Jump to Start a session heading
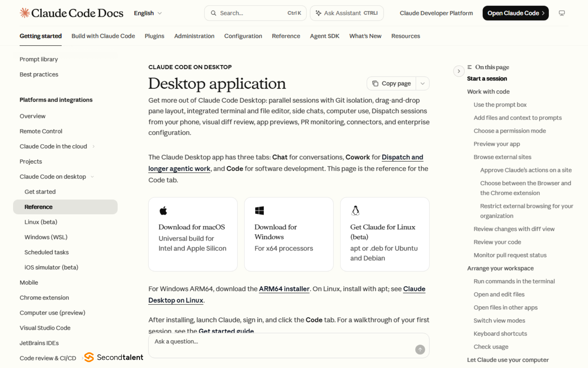This screenshot has height=368, width=588. click(x=487, y=79)
